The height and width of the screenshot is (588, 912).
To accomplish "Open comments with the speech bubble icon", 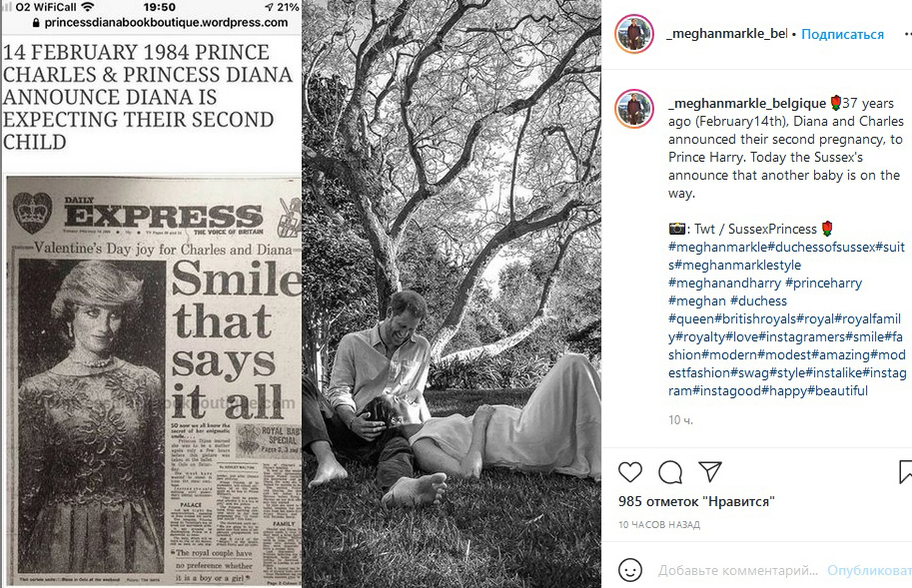I will point(670,472).
